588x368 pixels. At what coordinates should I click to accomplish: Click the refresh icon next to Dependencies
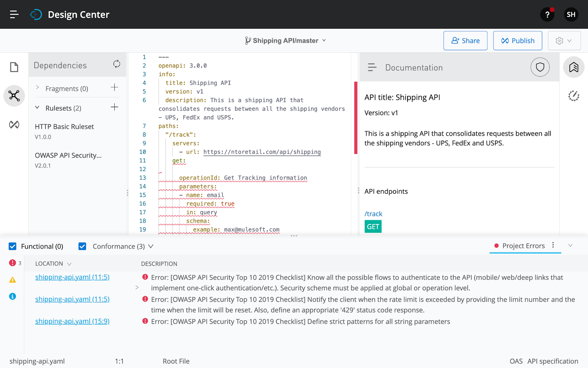tap(116, 64)
